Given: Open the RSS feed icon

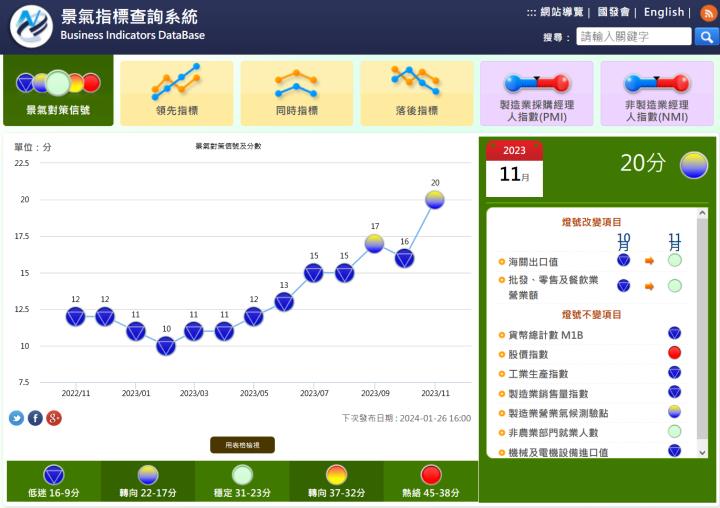Looking at the screenshot, I should (x=709, y=13).
